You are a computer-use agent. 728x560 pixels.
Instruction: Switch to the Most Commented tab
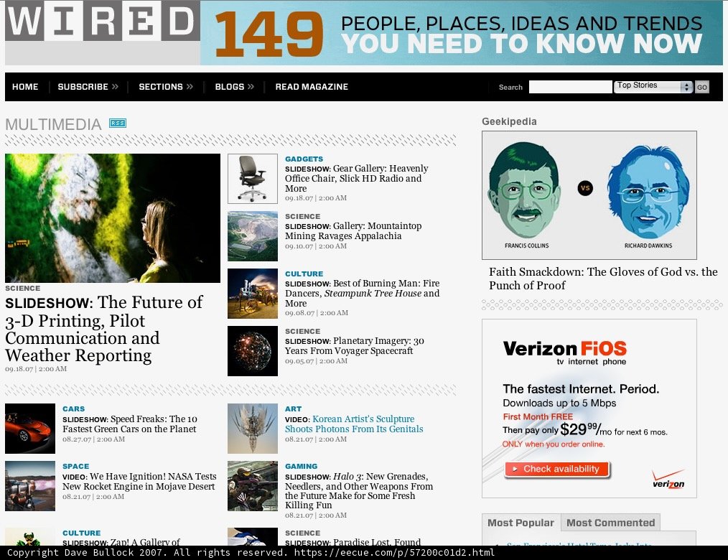[x=610, y=523]
